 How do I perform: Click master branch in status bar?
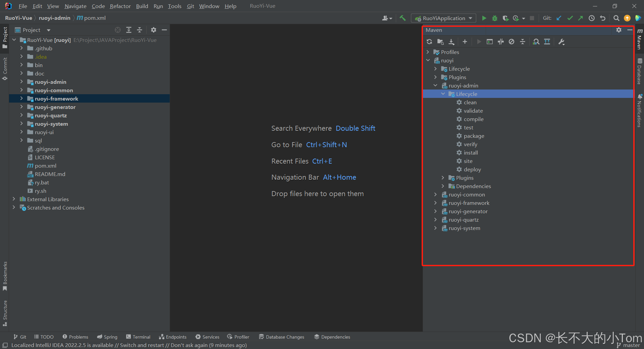tap(628, 345)
